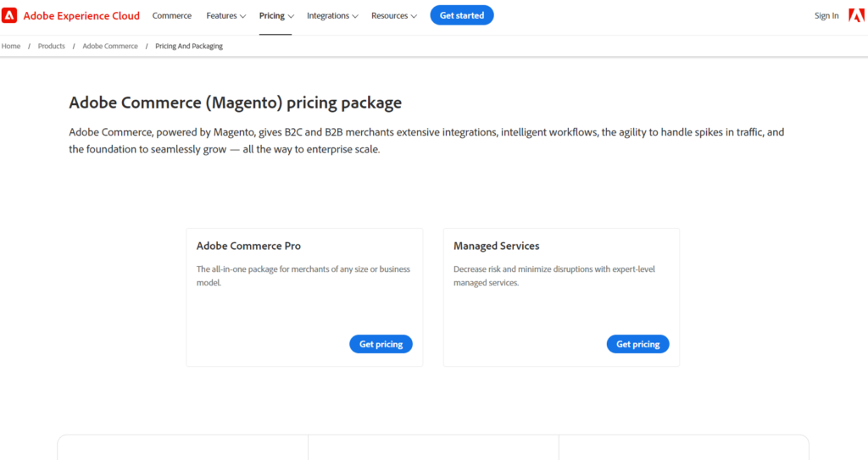868x460 pixels.
Task: Go to Products breadcrumb
Action: point(52,46)
